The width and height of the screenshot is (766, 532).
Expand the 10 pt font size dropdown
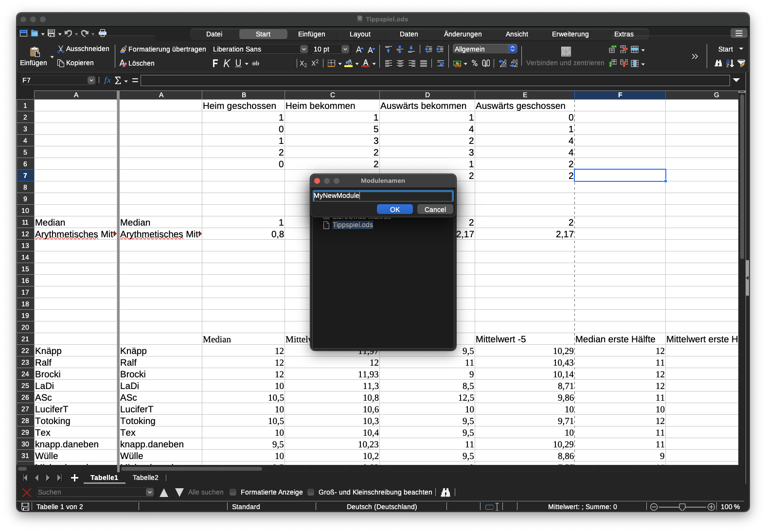pos(345,49)
